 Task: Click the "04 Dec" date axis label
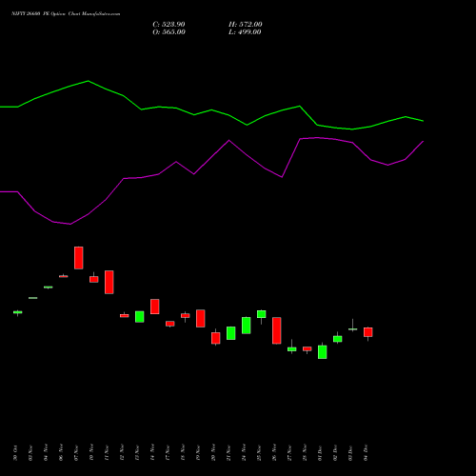[x=366, y=453]
